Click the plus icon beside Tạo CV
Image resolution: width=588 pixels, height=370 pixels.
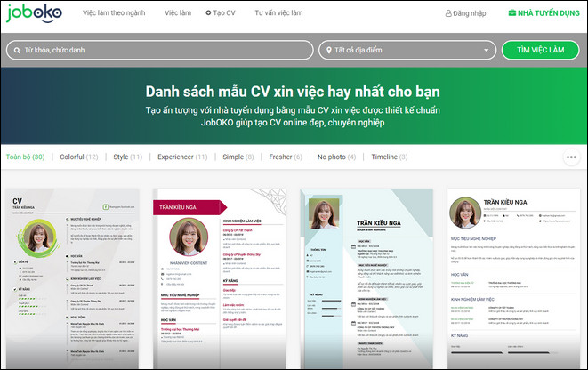click(208, 12)
